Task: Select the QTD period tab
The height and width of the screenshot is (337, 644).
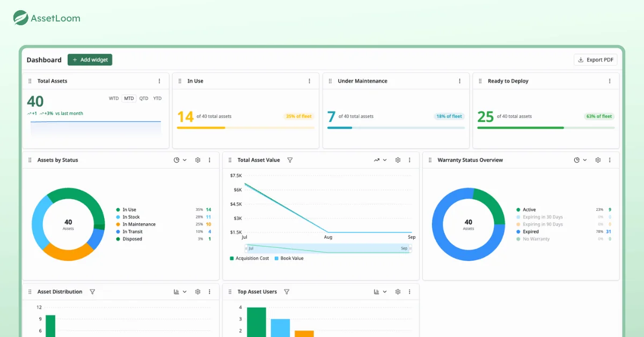Action: click(144, 98)
